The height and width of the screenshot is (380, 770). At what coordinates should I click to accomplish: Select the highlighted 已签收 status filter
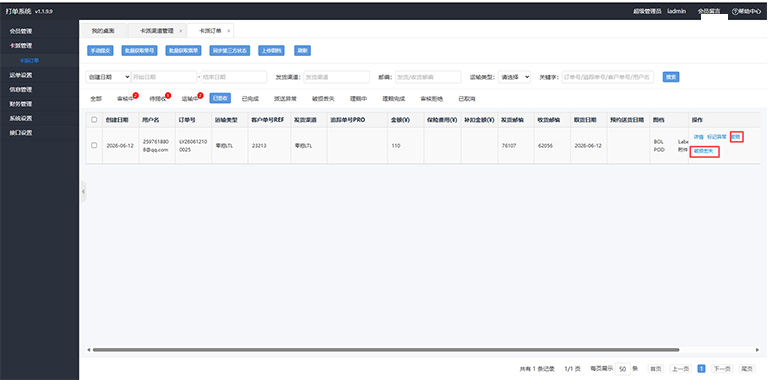220,99
